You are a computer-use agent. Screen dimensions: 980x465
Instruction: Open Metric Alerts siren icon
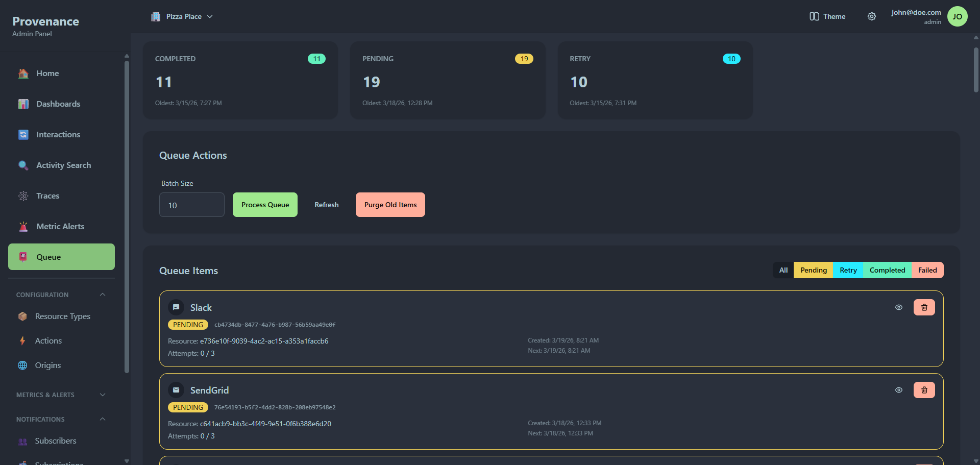23,226
